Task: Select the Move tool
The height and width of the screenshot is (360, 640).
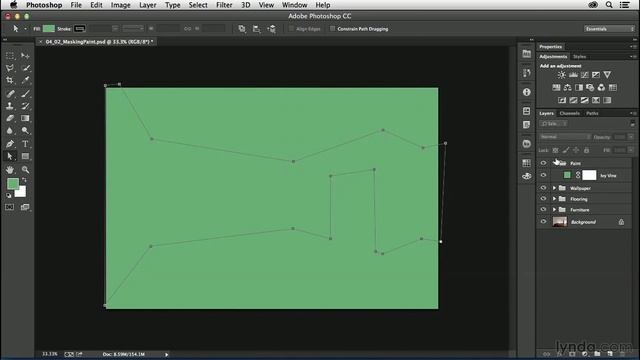Action: (x=25, y=56)
